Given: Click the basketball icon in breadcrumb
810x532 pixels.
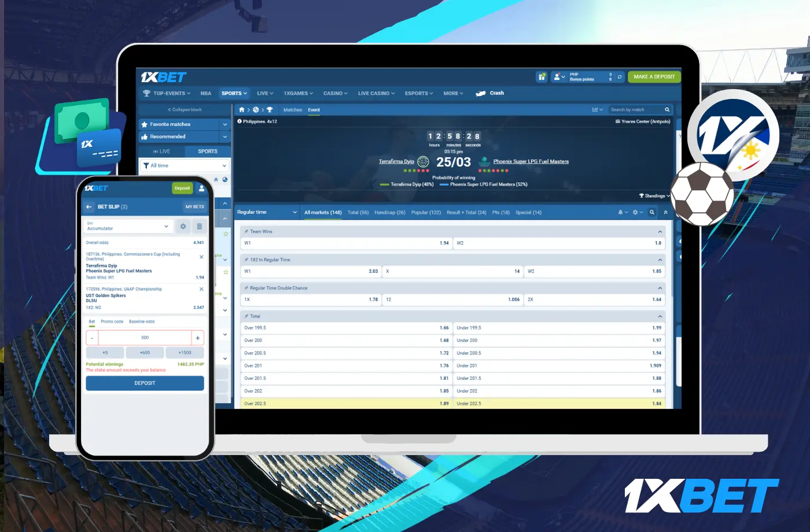Looking at the screenshot, I should coord(256,109).
